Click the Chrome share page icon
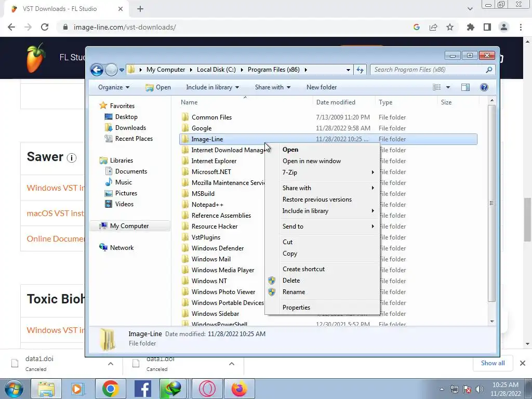532x399 pixels. click(x=433, y=27)
